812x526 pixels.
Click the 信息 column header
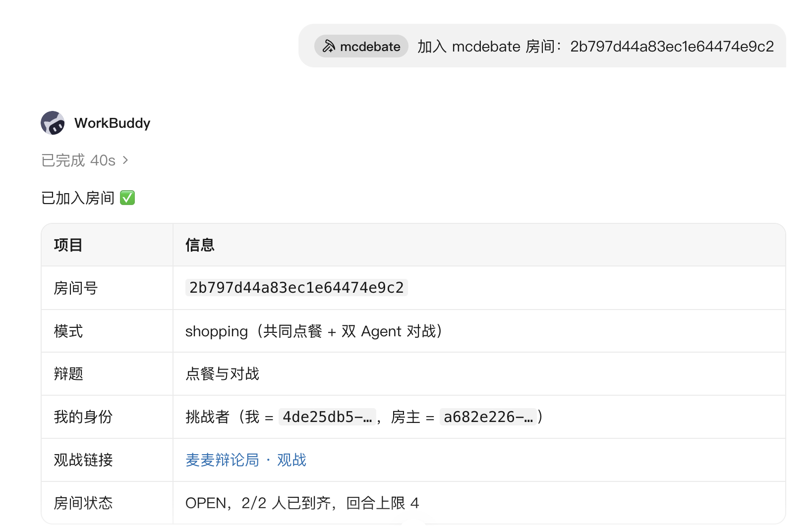(x=200, y=245)
